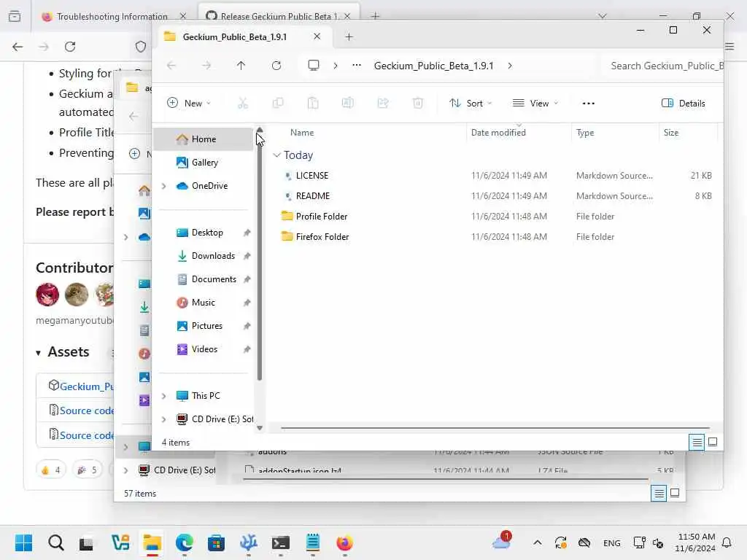Select the README file
Screen dimensions: 747x560
(312, 196)
